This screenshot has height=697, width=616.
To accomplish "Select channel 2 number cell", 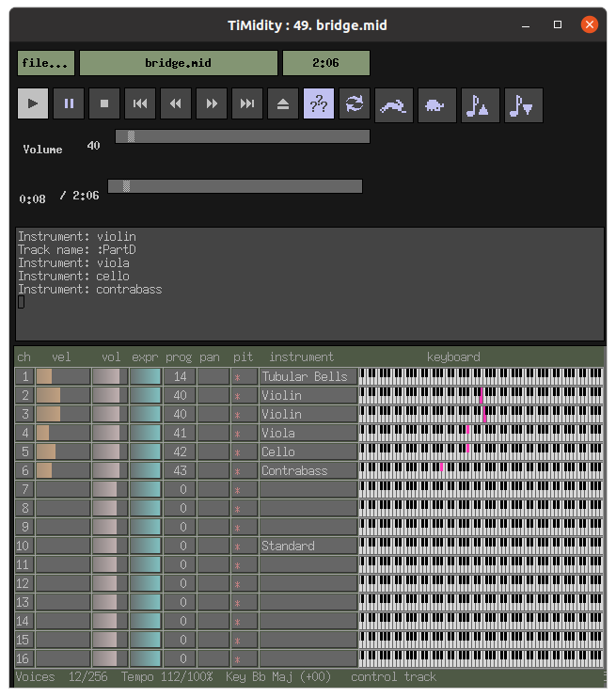I will pos(24,395).
